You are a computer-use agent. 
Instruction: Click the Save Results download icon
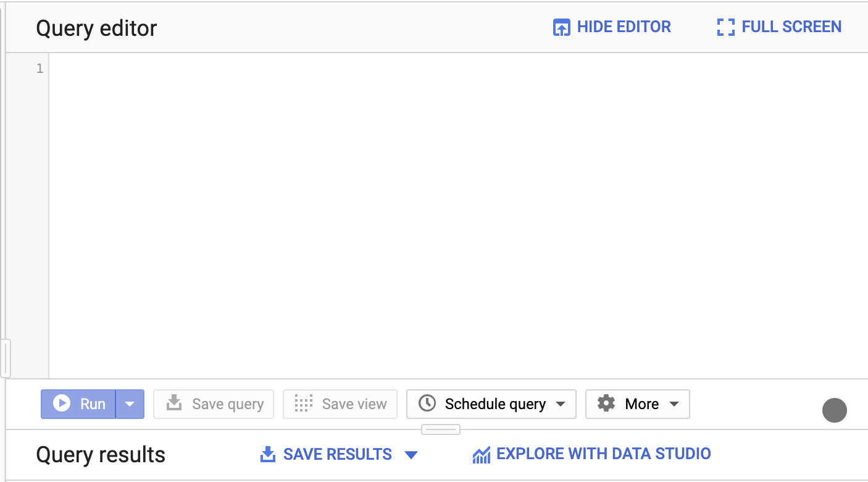[x=267, y=455]
